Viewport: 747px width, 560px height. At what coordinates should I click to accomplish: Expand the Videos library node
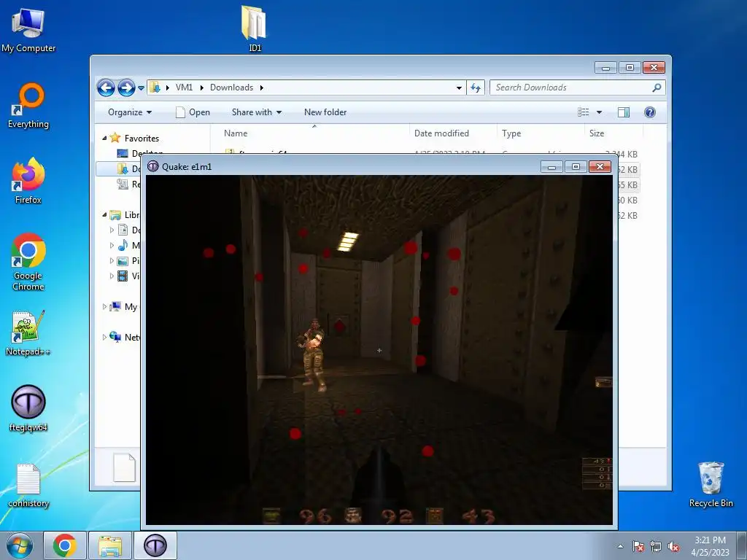click(112, 276)
